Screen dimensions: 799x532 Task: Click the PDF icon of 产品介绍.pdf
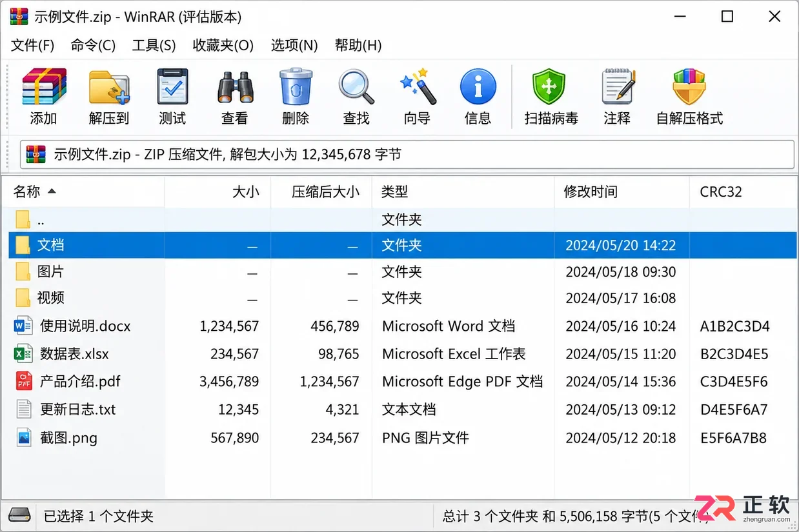[x=24, y=381]
